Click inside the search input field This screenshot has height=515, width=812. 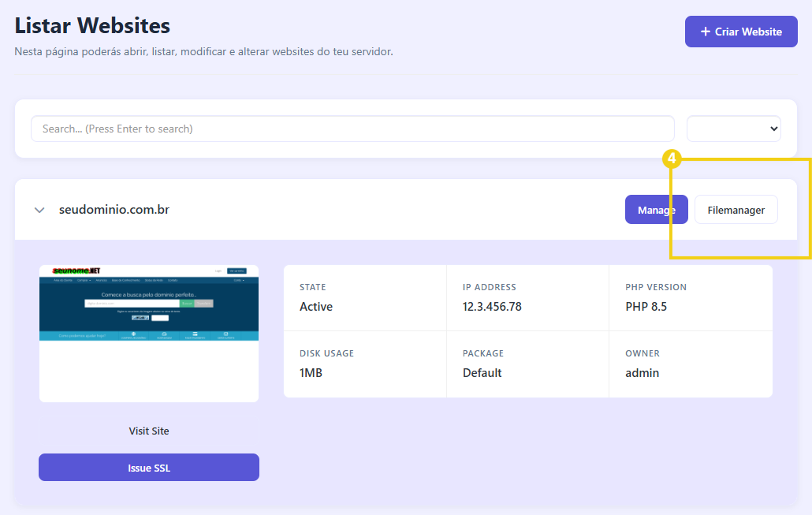coord(352,129)
